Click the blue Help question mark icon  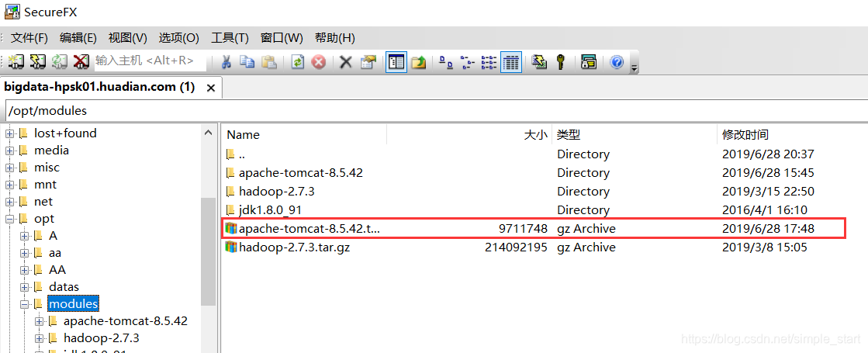click(617, 61)
